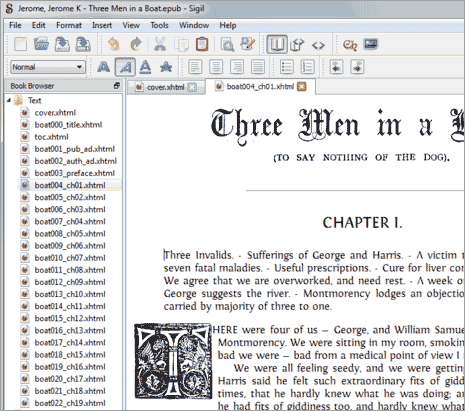Image resolution: width=465 pixels, height=411 pixels.
Task: Open the Window menu
Action: [x=194, y=25]
